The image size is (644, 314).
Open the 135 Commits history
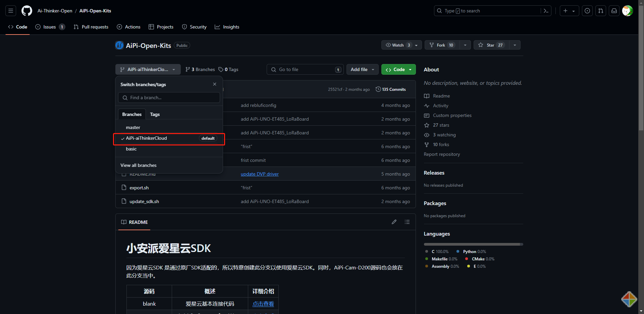(391, 89)
